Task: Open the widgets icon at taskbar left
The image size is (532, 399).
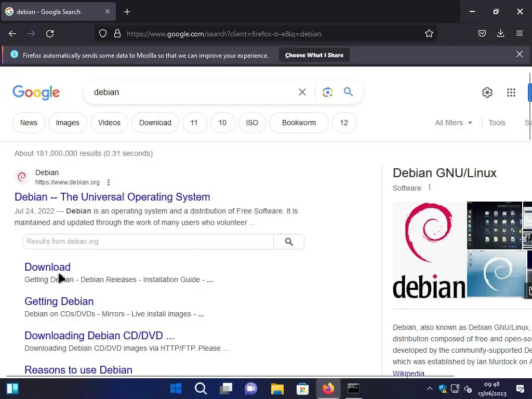Action: [12, 389]
